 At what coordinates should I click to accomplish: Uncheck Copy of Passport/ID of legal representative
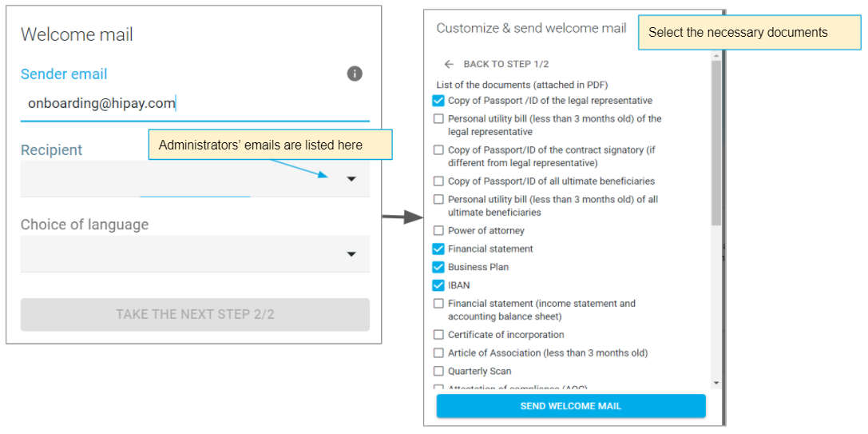(x=438, y=101)
